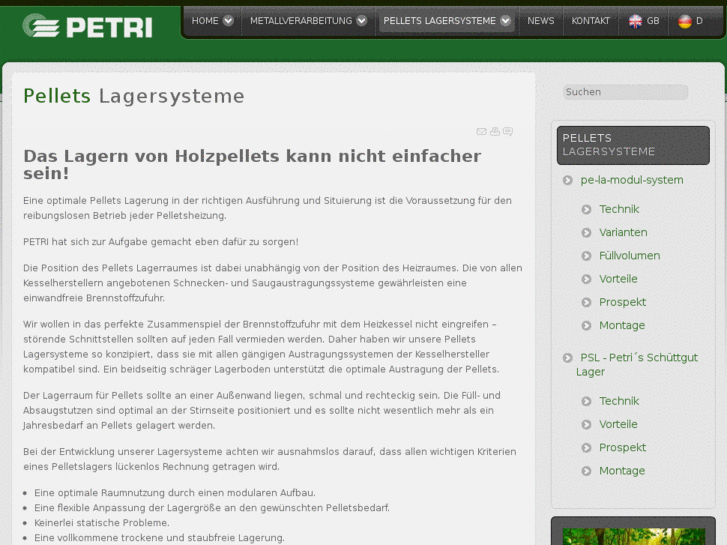
Task: Click arrow bullet beside Varianten
Action: click(587, 232)
